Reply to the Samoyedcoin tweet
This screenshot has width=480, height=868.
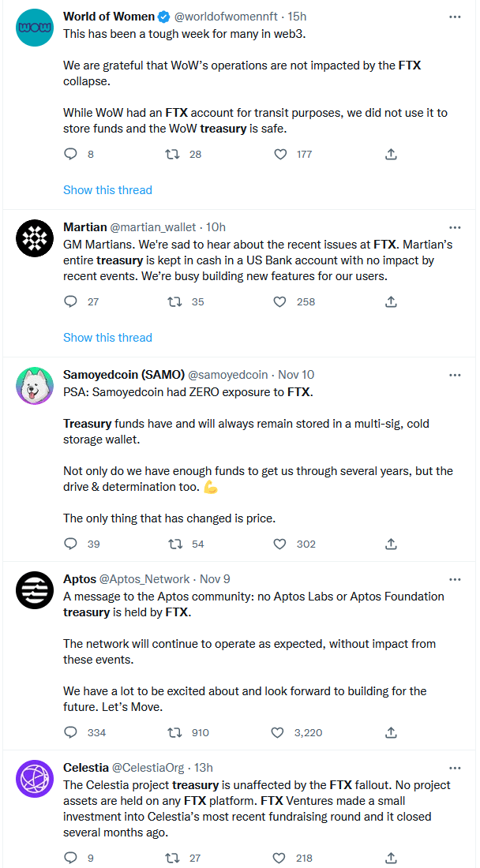point(70,544)
